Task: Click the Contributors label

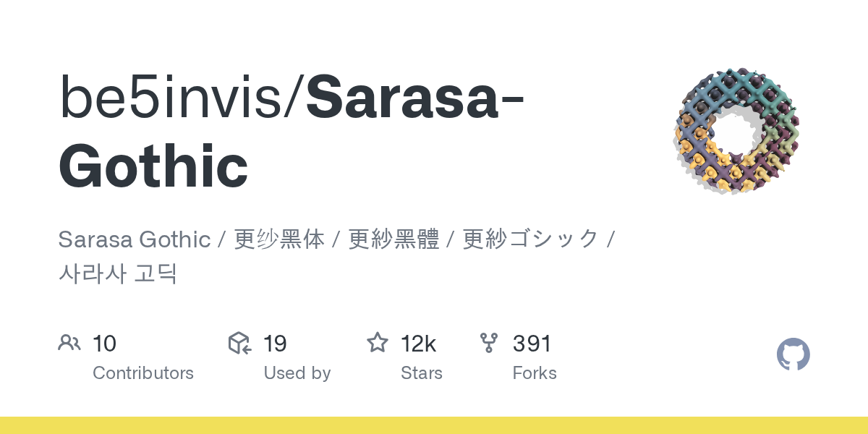Action: tap(143, 373)
